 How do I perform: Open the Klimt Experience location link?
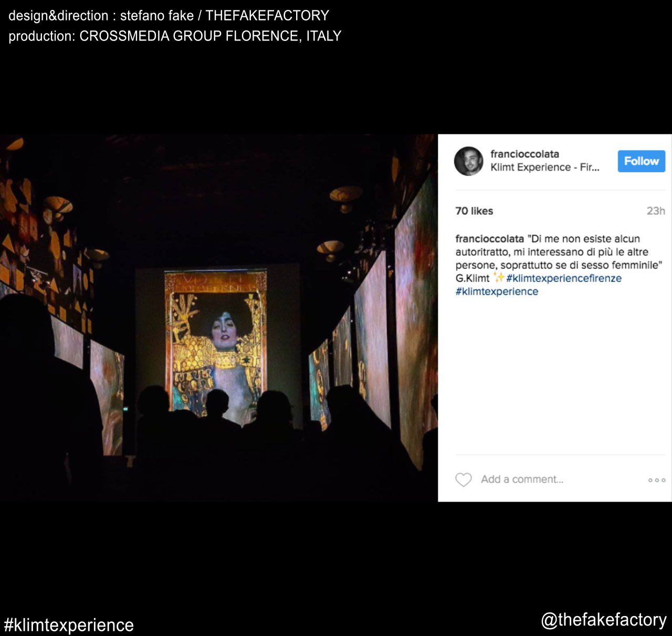tap(544, 167)
